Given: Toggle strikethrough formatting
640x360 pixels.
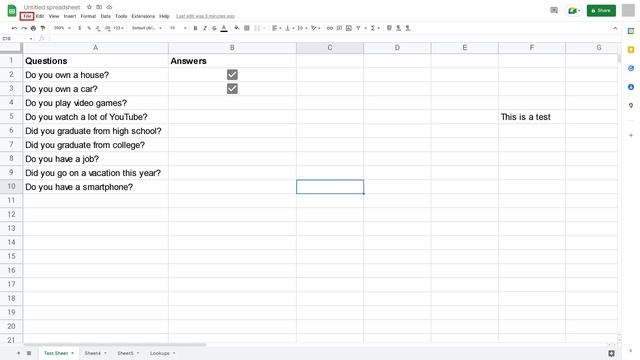Looking at the screenshot, I should pos(214,28).
